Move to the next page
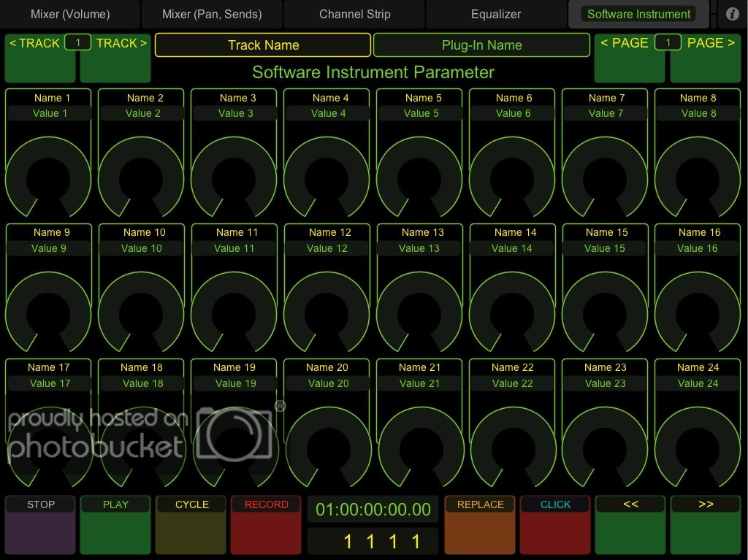This screenshot has width=748, height=560. coord(705,58)
